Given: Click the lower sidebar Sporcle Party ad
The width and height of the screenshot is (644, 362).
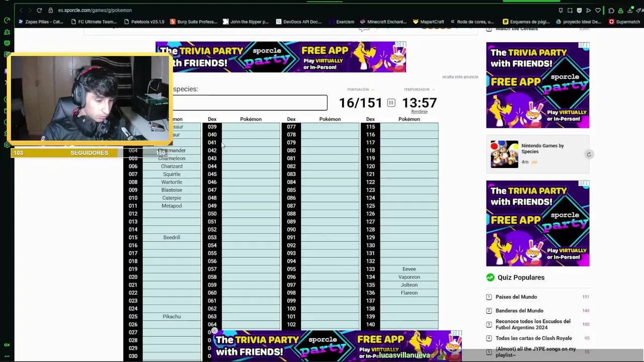Looking at the screenshot, I should pos(538,223).
